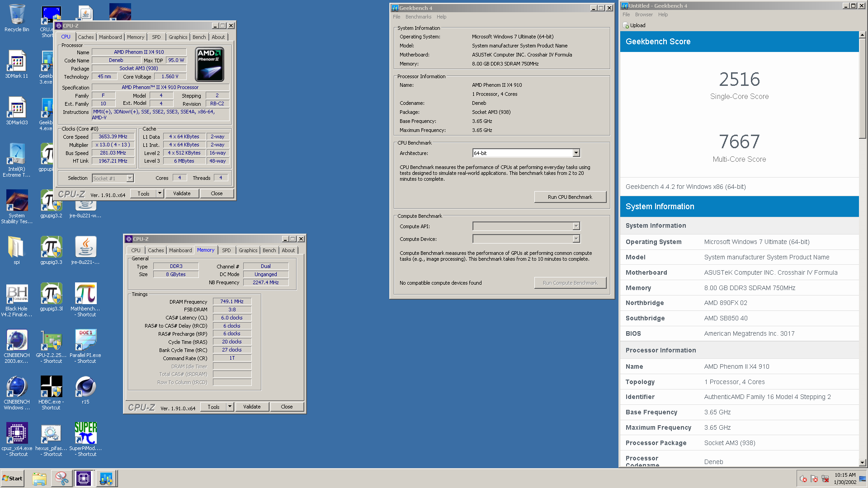Open gpupig3.3 desktop icon
Viewport: 868px width, 488px height.
pos(51,250)
